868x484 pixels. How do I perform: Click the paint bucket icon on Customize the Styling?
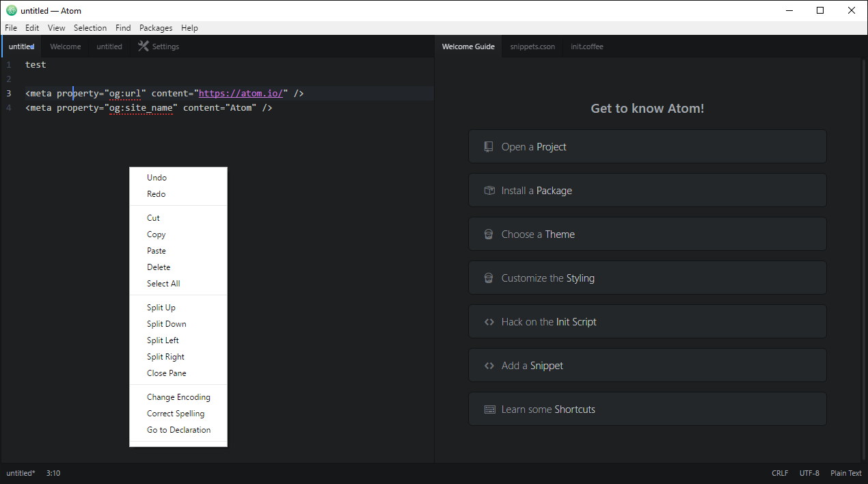pyautogui.click(x=488, y=278)
